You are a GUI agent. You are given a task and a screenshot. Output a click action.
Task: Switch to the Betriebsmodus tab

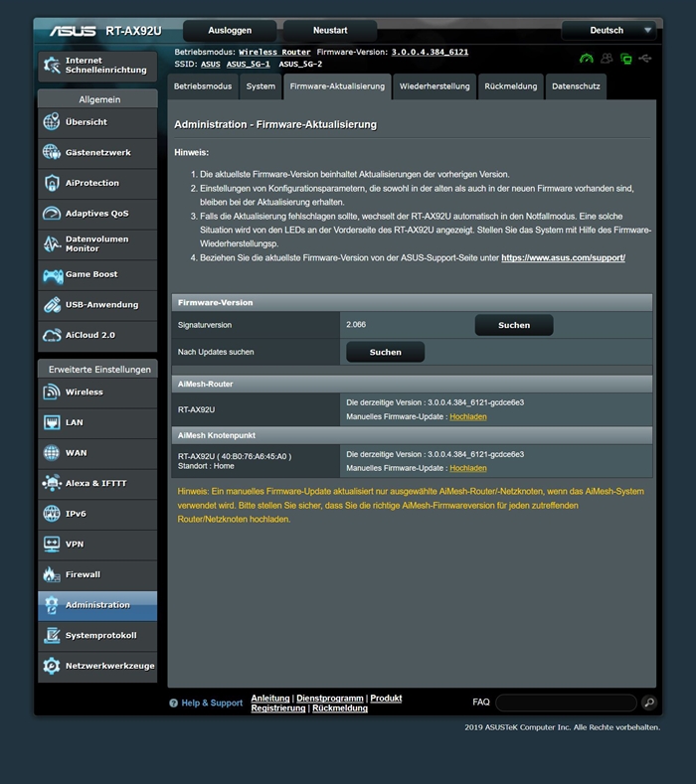click(x=203, y=86)
